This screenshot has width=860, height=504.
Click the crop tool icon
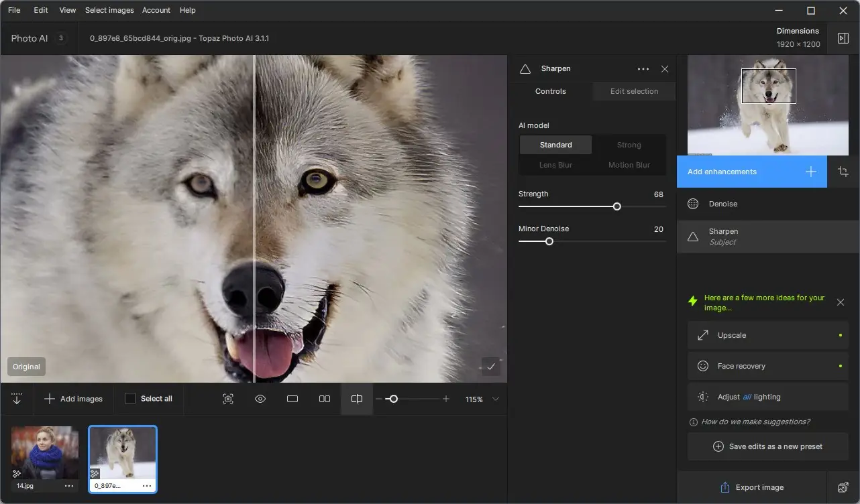click(843, 172)
